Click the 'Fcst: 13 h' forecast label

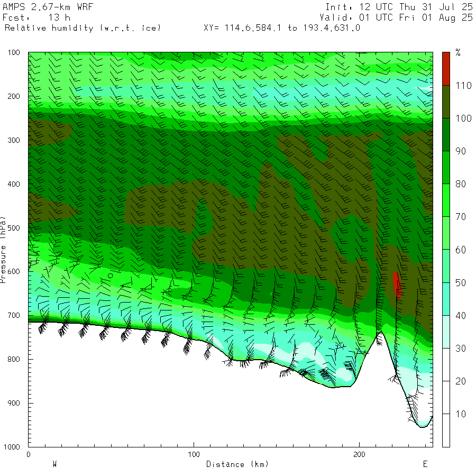[x=36, y=17]
